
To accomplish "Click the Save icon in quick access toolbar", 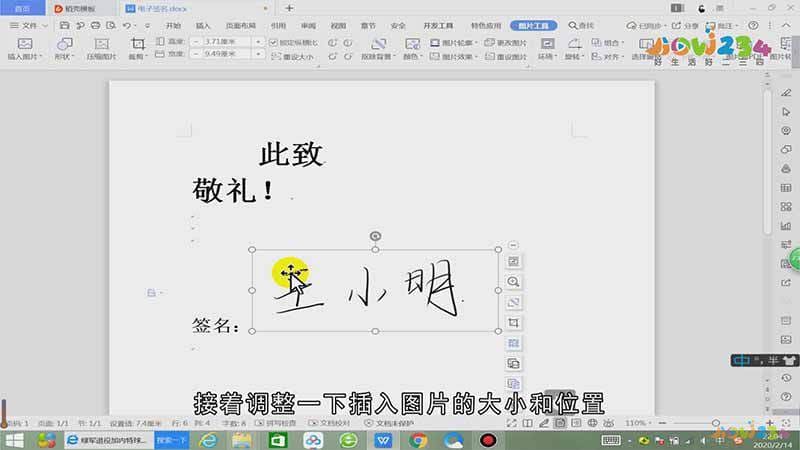I will (64, 25).
